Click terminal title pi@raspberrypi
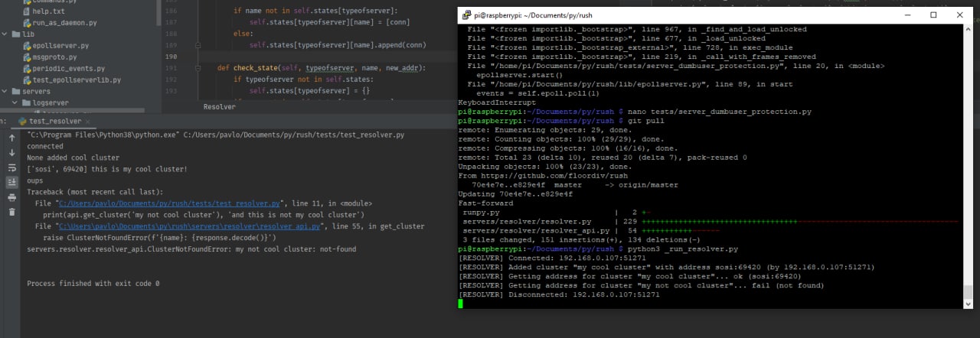Viewport: 980px width, 338px height. (533, 15)
